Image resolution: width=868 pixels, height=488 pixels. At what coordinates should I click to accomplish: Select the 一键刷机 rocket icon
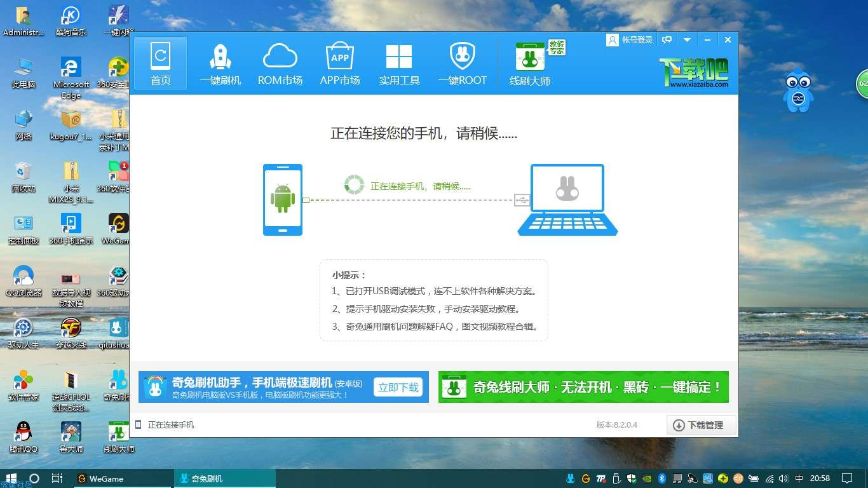220,64
